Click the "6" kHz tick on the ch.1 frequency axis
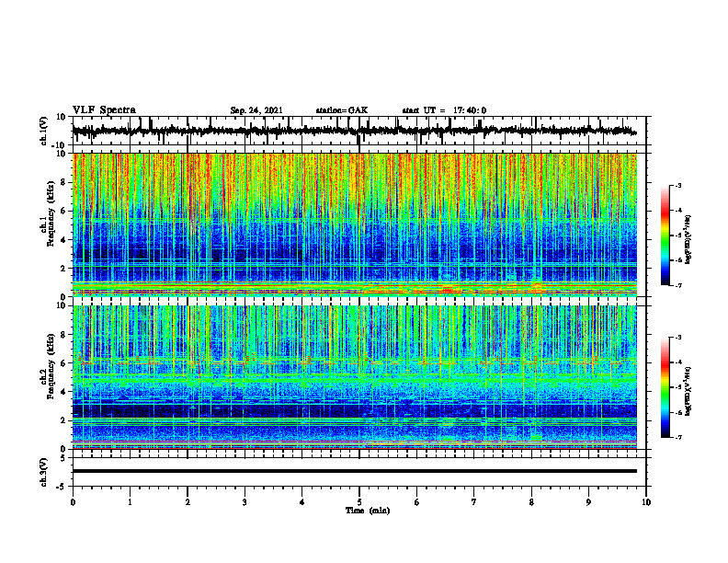This screenshot has height=563, width=728. [64, 211]
